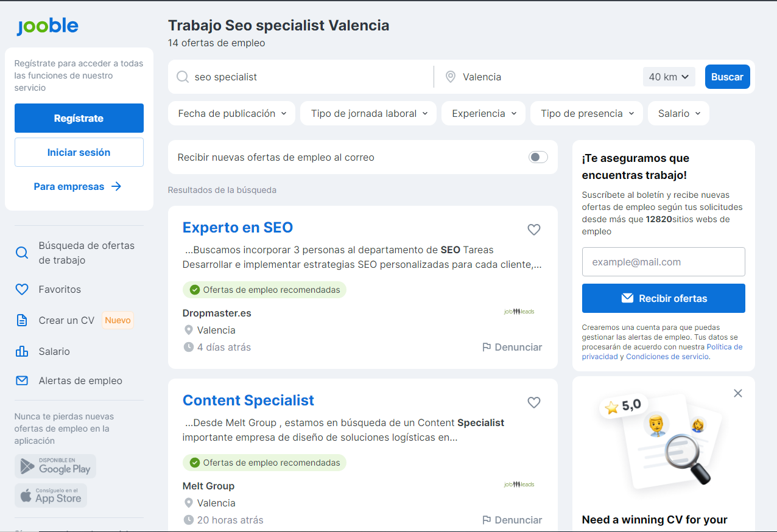Save Experto en SEO job with heart icon
Viewport: 777px width, 532px height.
[x=533, y=229]
